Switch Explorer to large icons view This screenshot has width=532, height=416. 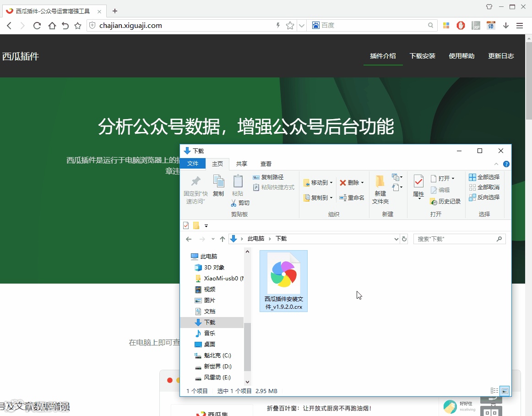[505, 391]
